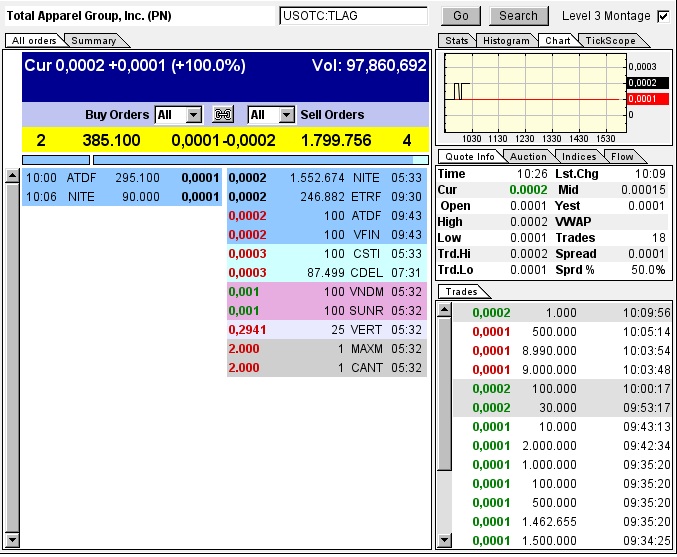Click the sell-side depth bar
This screenshot has height=557, width=677.
tap(261, 160)
